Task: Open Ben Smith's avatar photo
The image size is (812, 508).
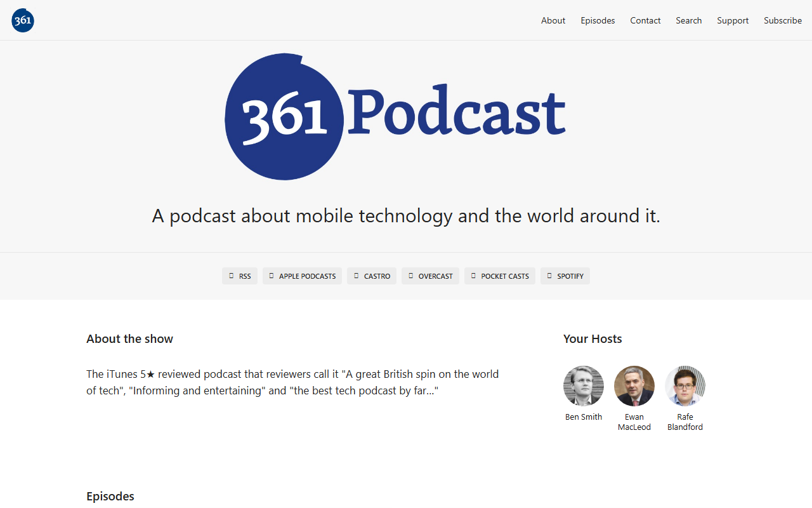Action: (584, 386)
